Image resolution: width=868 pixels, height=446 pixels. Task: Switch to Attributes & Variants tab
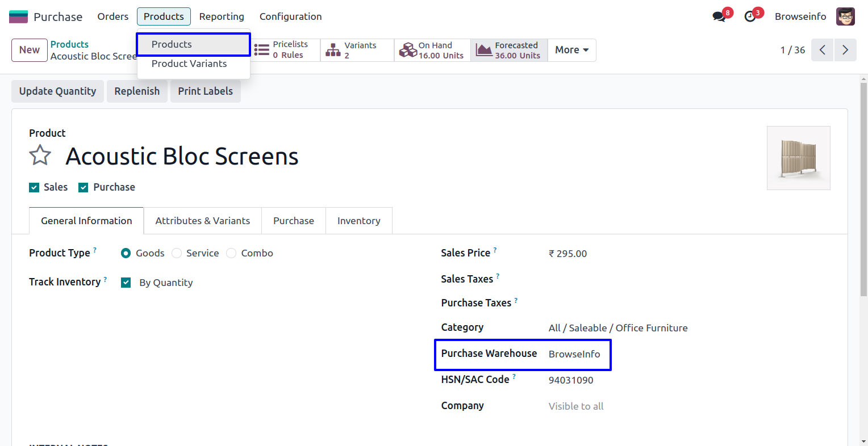tap(202, 221)
